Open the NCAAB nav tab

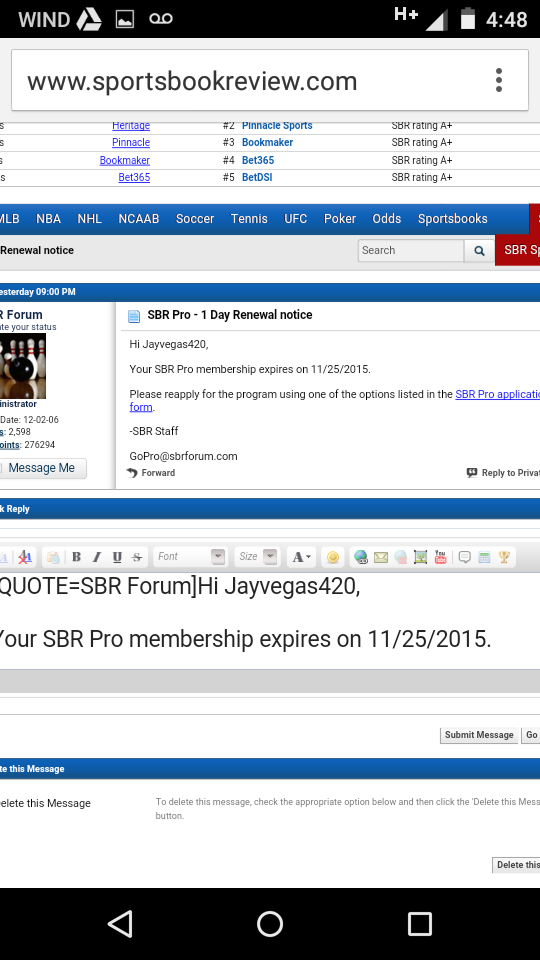pos(139,219)
